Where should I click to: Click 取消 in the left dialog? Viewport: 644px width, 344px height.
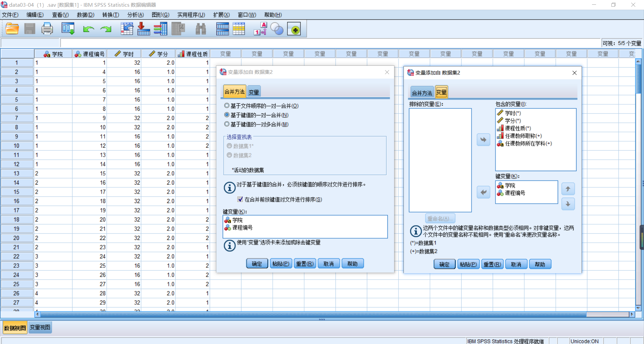(328, 263)
